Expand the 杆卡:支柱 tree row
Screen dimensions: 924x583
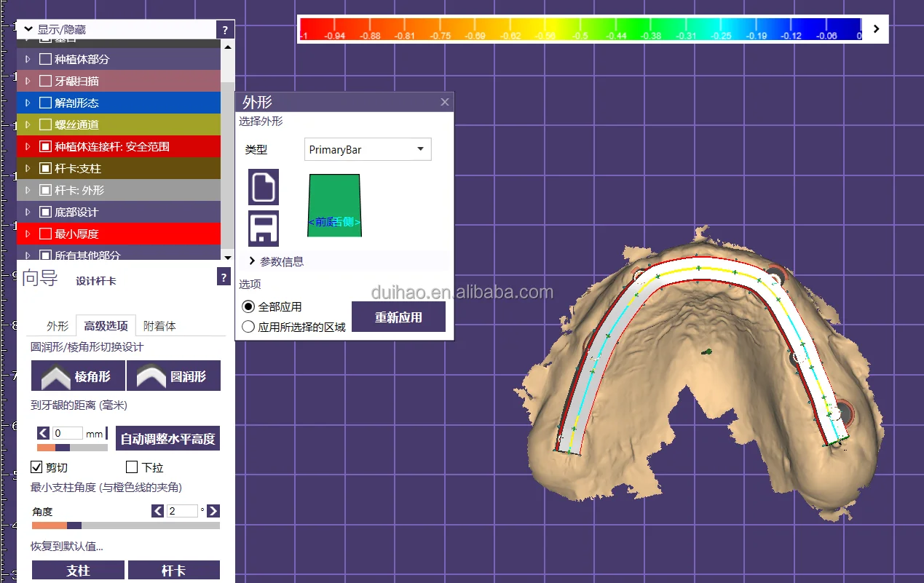28,168
